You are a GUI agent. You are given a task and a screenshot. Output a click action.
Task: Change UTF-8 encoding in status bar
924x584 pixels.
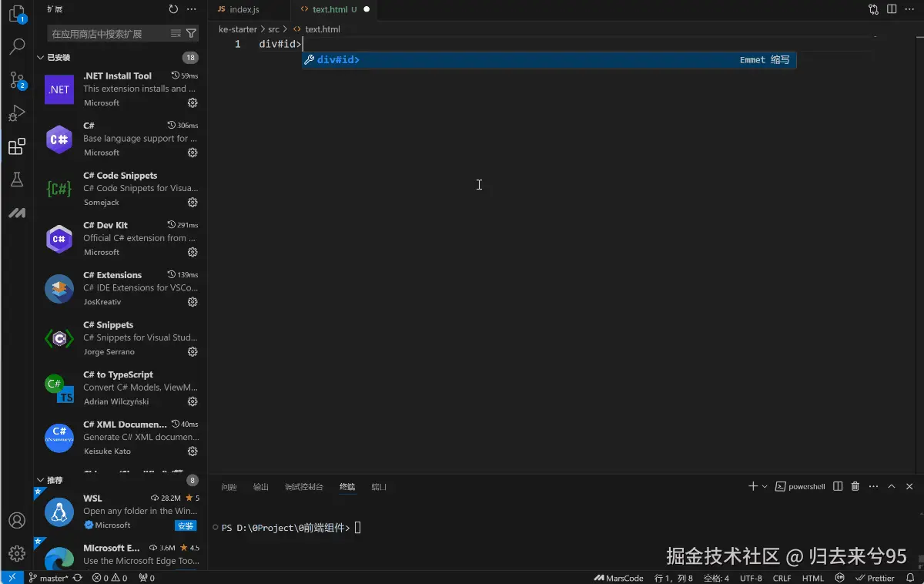751,578
